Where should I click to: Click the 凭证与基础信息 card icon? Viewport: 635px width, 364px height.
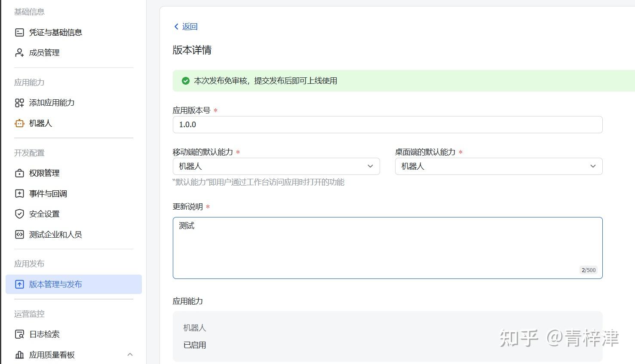[x=19, y=32]
